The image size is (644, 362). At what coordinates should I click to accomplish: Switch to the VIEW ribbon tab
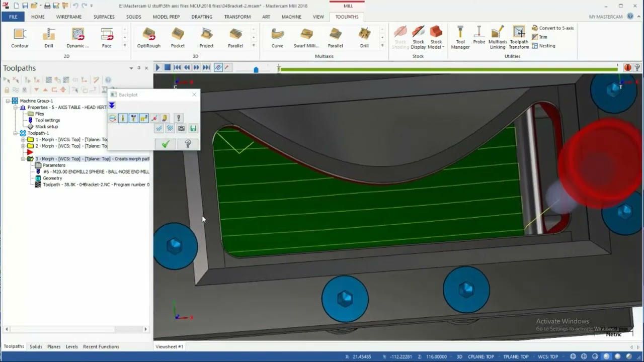point(318,17)
